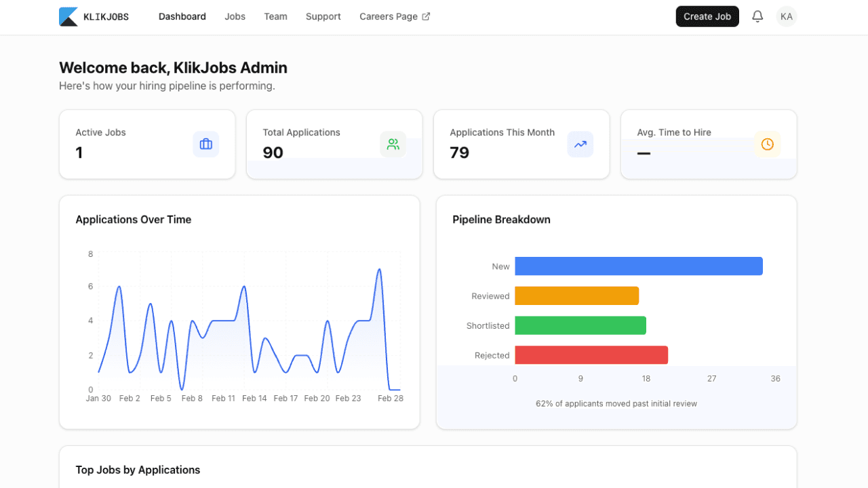The height and width of the screenshot is (488, 868).
Task: Click the Top Jobs by Applications heading
Action: (x=138, y=470)
